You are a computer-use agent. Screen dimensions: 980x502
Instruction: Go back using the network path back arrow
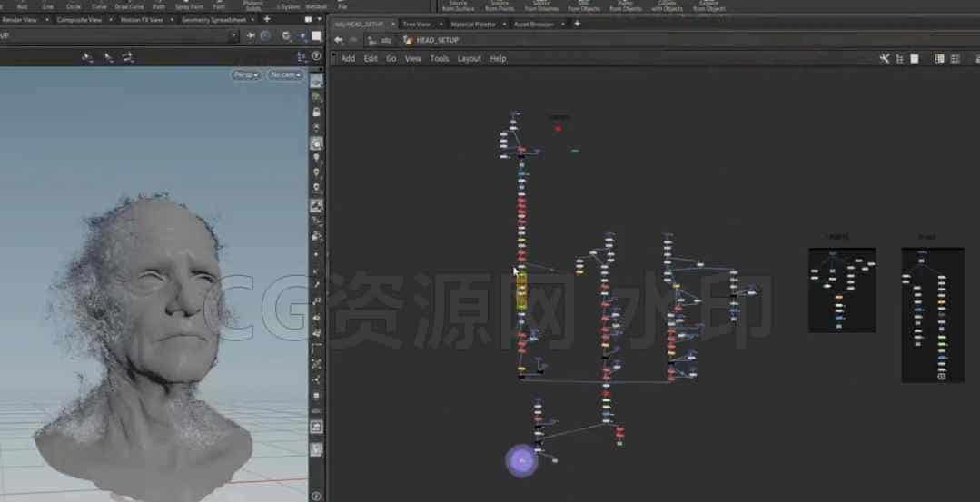coord(338,40)
